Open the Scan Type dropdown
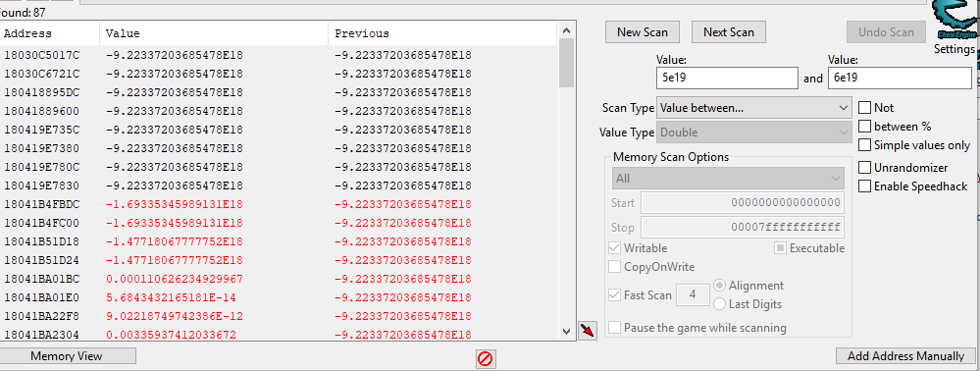The height and width of the screenshot is (371, 980). pos(753,108)
